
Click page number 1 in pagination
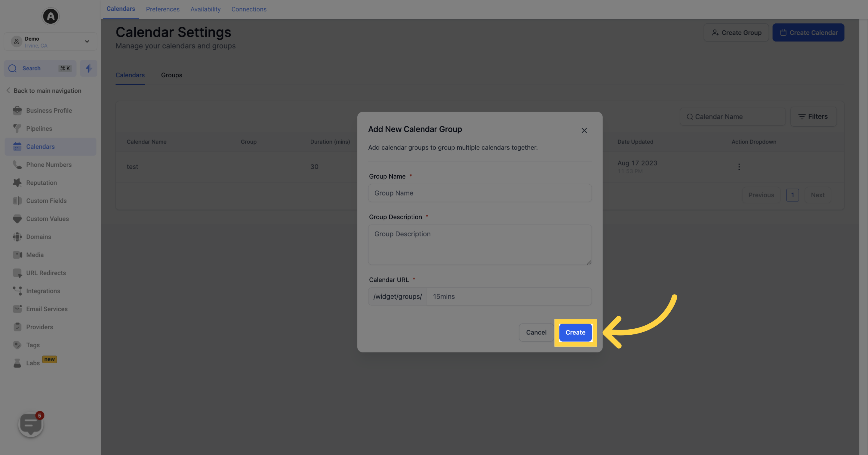[793, 195]
